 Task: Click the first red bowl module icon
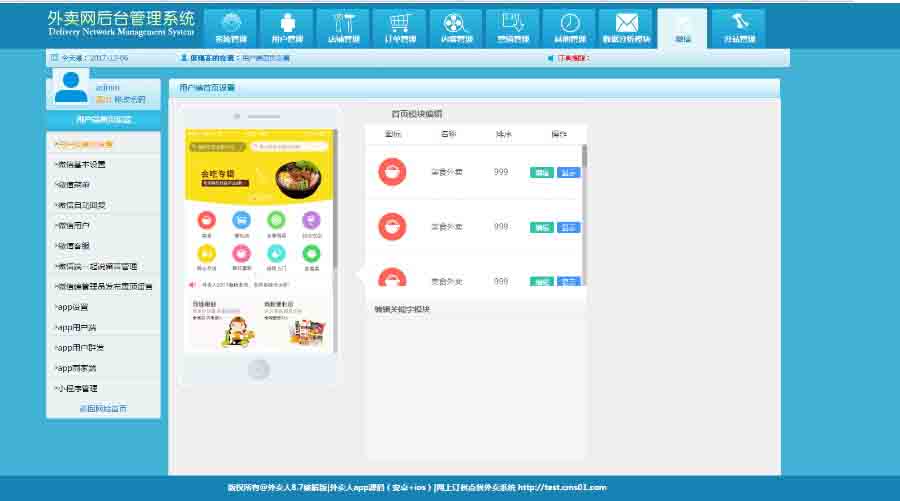(393, 171)
